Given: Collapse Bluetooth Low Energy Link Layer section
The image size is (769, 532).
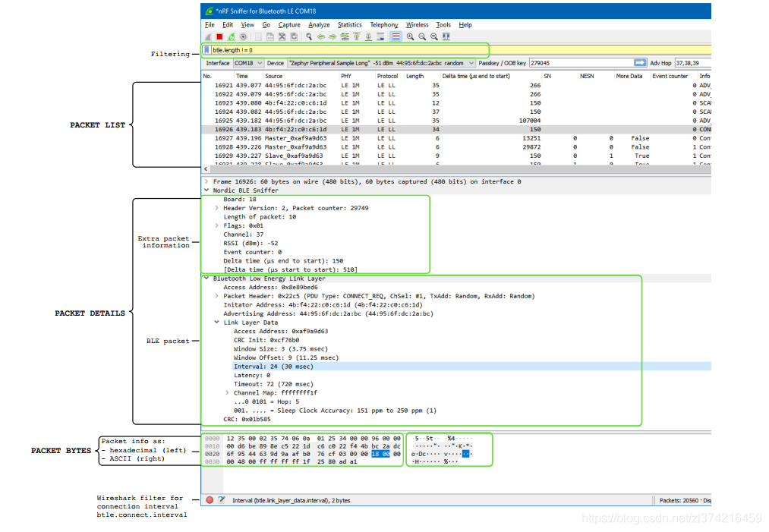Looking at the screenshot, I should (x=206, y=278).
